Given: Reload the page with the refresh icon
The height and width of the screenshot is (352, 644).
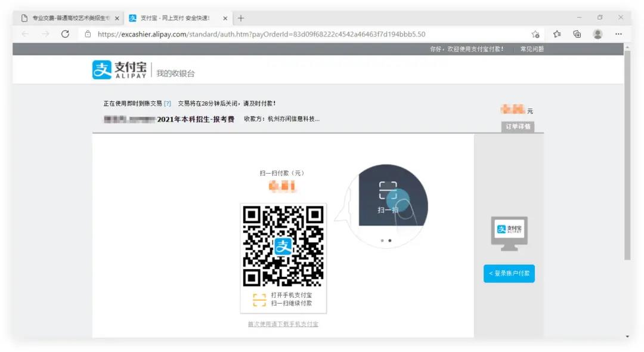Looking at the screenshot, I should [66, 34].
